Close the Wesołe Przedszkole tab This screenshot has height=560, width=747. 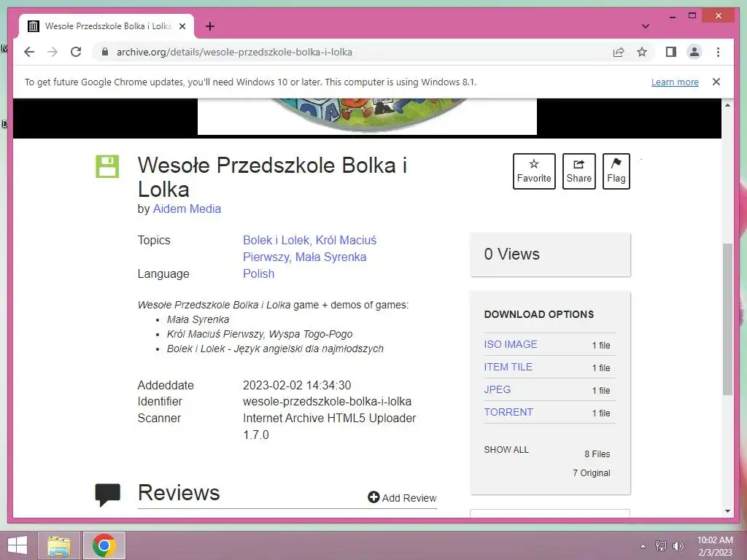pos(182,26)
